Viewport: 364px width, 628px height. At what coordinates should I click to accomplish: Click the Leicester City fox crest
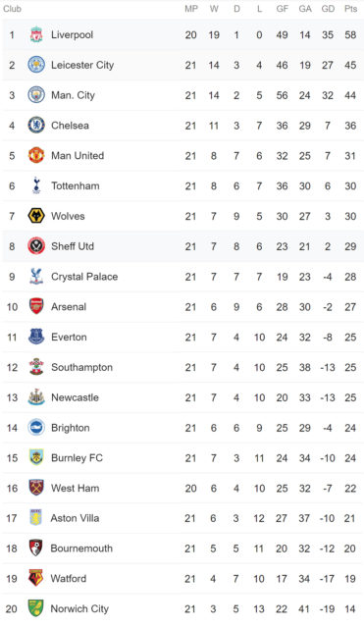tap(36, 65)
